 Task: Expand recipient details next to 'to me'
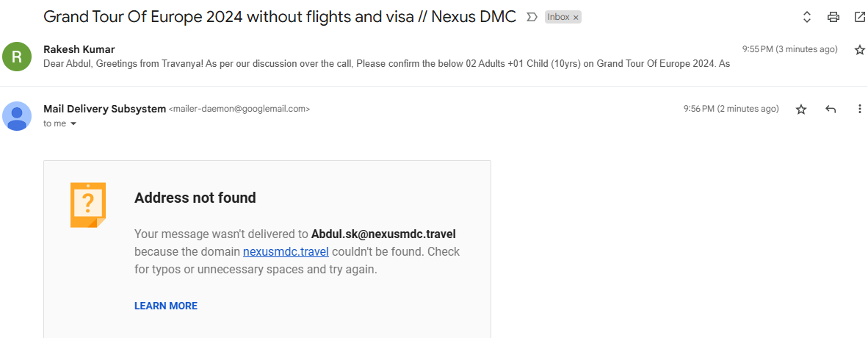(73, 124)
